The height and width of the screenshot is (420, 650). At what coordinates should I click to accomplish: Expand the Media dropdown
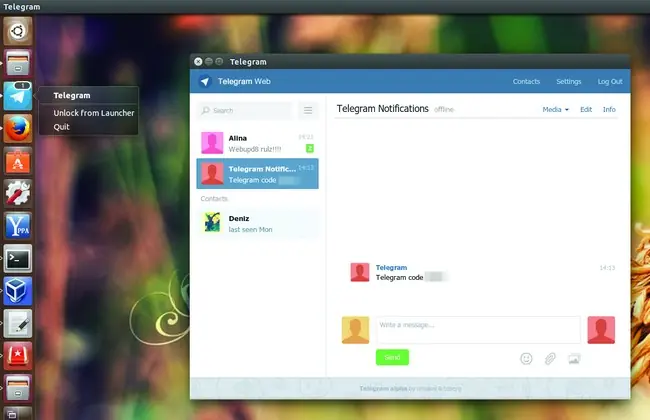coord(555,109)
